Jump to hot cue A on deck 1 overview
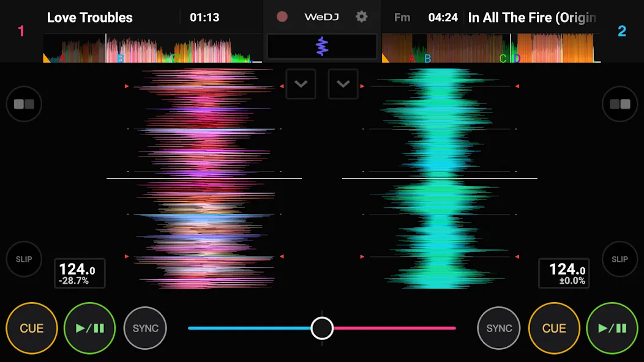Image resolution: width=644 pixels, height=362 pixels. [62, 59]
